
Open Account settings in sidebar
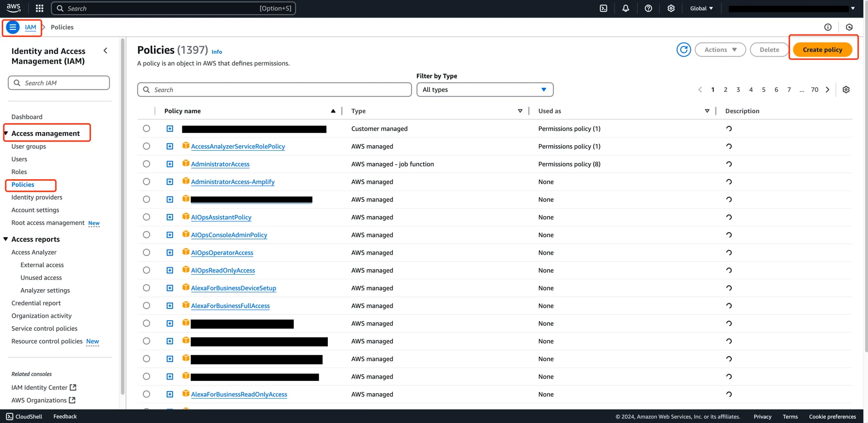35,210
